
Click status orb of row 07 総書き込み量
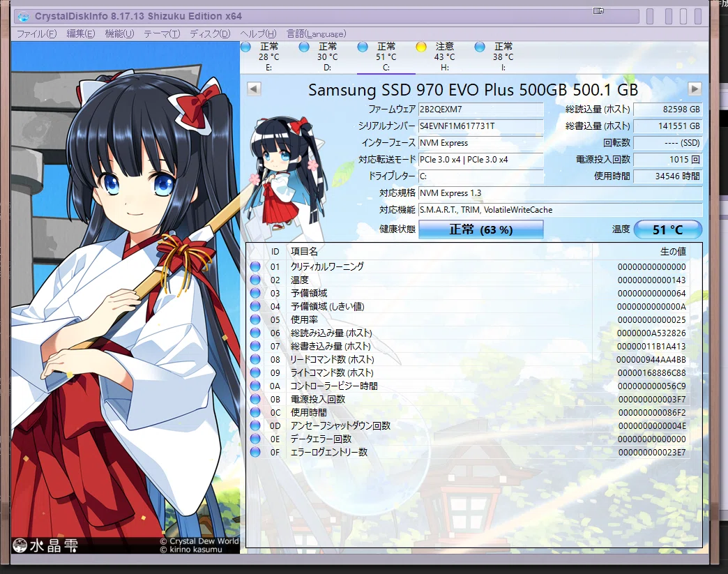255,346
